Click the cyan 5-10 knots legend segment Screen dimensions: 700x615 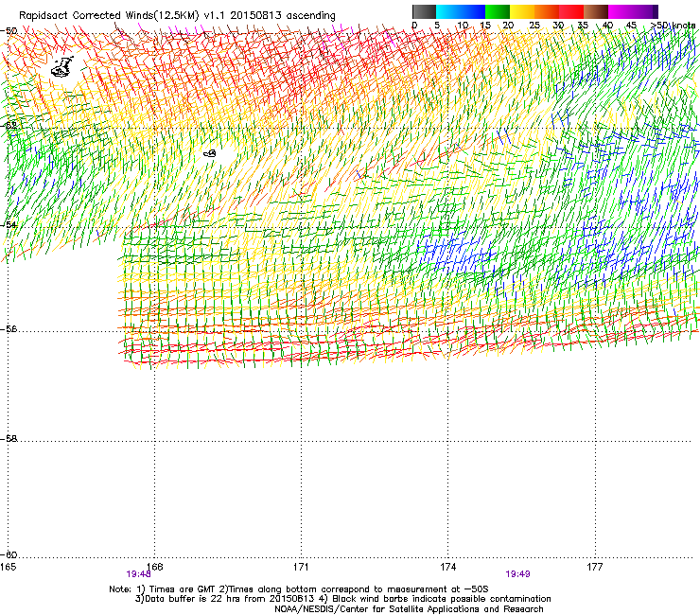(448, 11)
